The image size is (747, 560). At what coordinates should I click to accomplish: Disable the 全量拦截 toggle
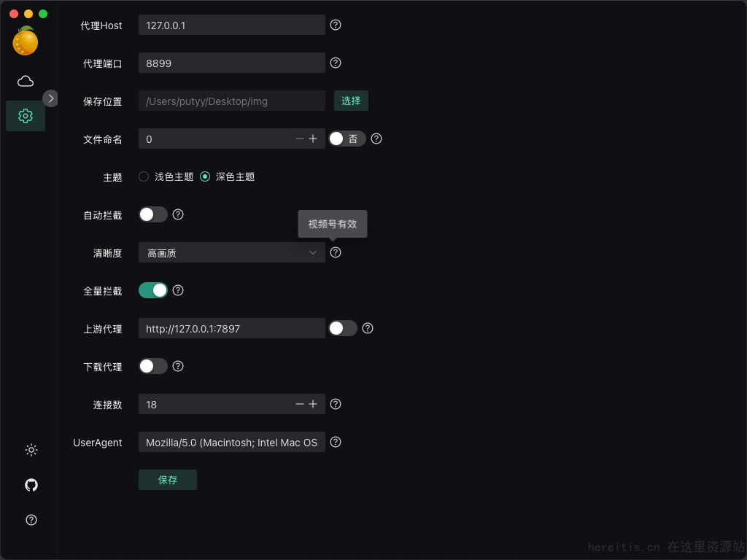153,290
